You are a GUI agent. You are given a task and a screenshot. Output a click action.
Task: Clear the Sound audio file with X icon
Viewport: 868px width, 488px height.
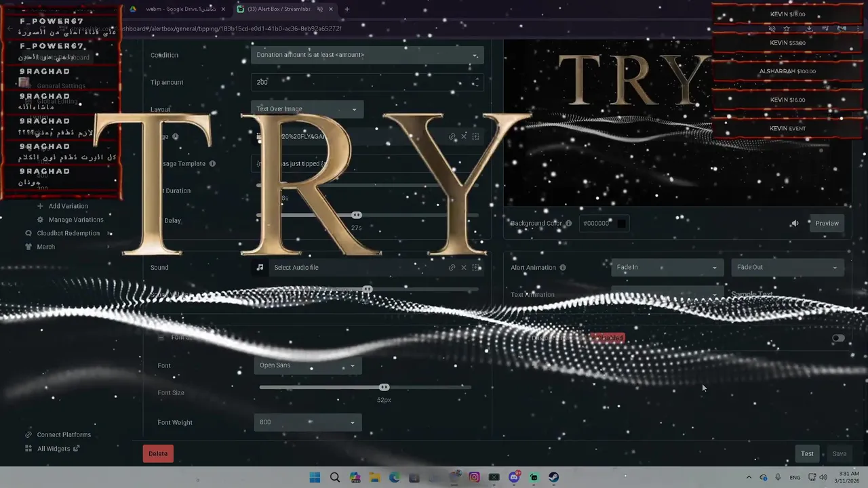(x=464, y=268)
